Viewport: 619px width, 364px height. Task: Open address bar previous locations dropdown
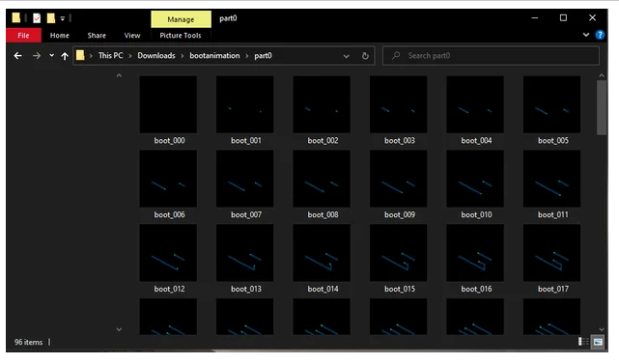[347, 56]
